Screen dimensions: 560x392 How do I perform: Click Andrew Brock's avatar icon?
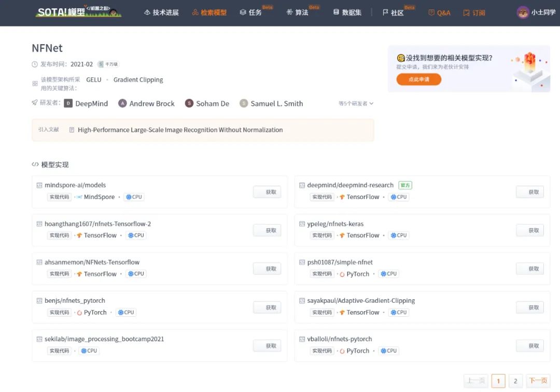(x=122, y=103)
